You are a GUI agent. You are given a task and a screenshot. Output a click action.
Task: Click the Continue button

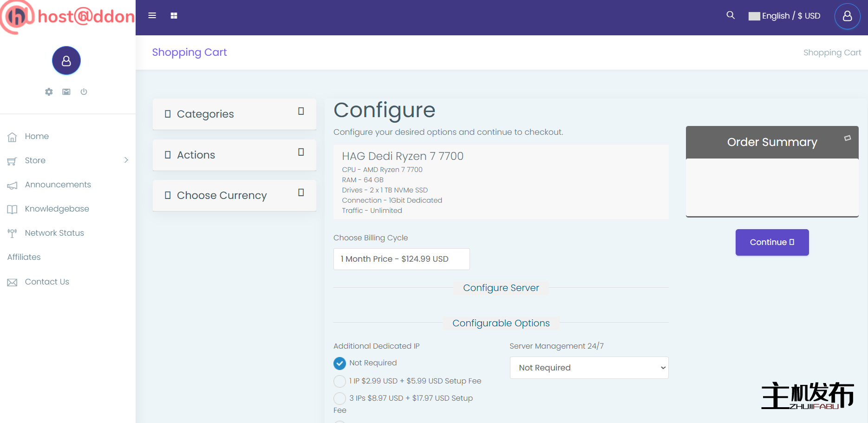pos(772,242)
